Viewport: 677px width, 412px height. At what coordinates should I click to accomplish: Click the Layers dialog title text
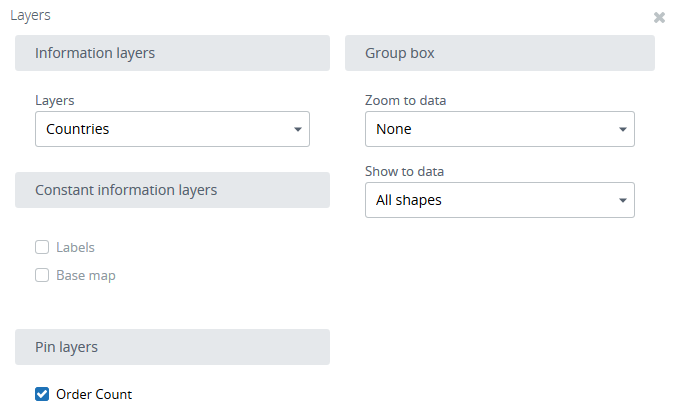pos(30,16)
